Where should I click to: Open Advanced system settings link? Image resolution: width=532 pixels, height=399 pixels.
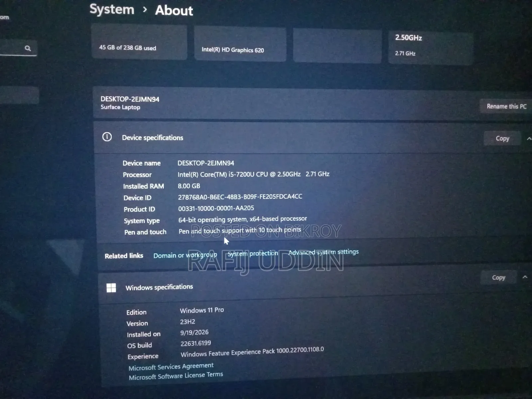coord(323,252)
